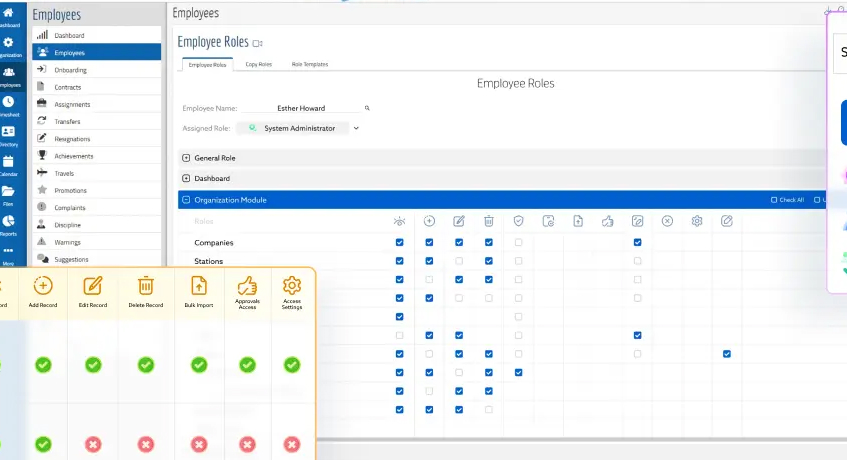Toggle the Check All checkbox
Viewport: 847px width, 460px height.
(774, 200)
